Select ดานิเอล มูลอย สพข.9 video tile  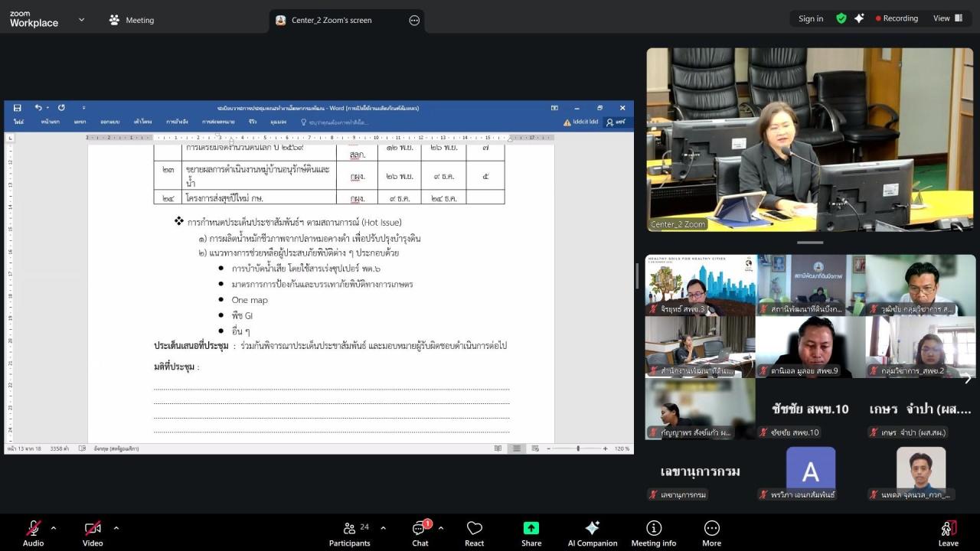tap(810, 347)
